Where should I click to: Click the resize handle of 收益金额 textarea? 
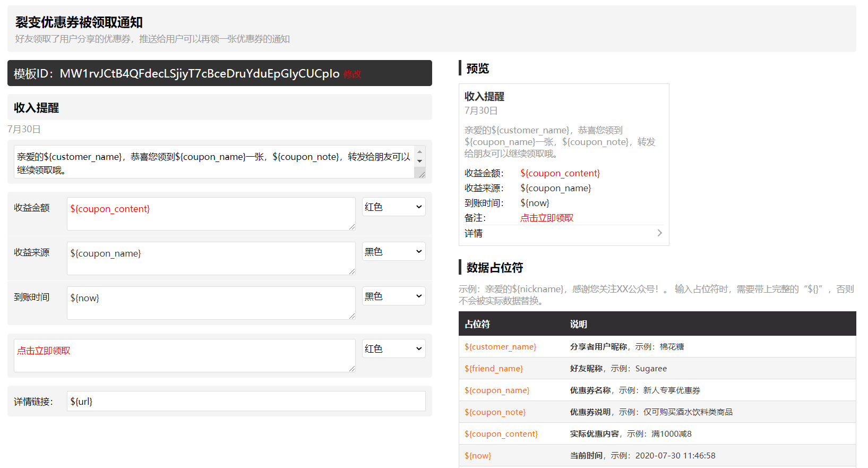(x=352, y=227)
